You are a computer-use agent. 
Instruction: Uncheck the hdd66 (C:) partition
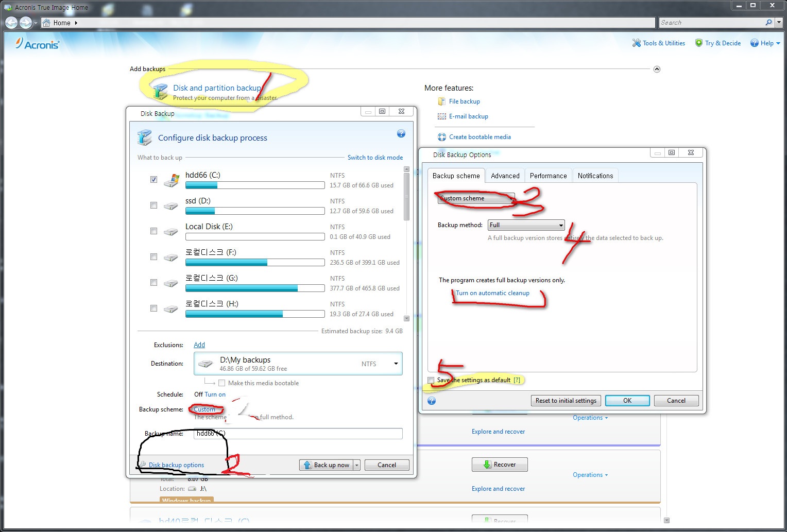pos(153,179)
